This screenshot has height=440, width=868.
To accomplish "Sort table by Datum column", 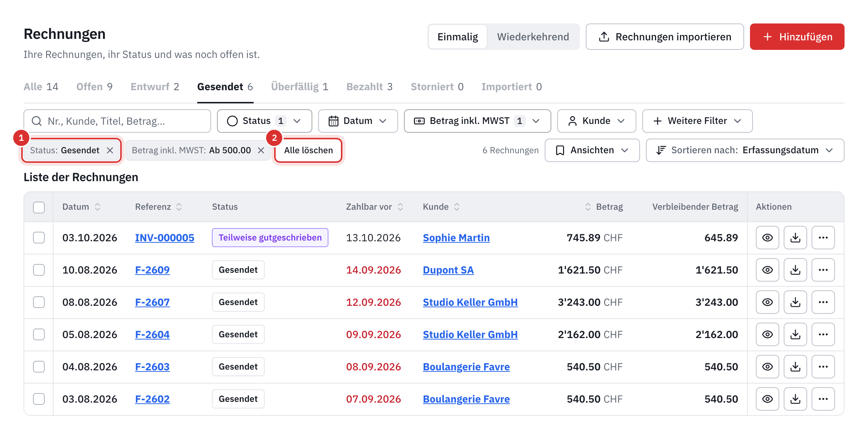I will 81,207.
